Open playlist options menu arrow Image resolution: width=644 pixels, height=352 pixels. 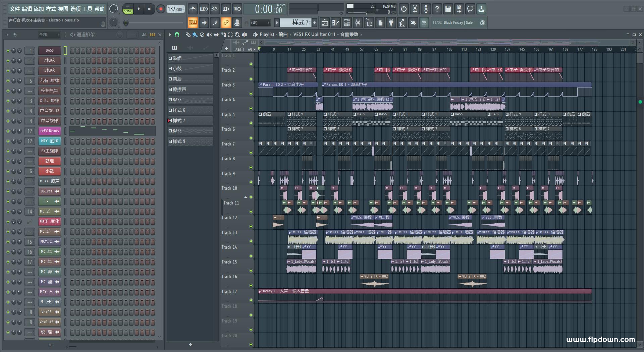tap(170, 35)
